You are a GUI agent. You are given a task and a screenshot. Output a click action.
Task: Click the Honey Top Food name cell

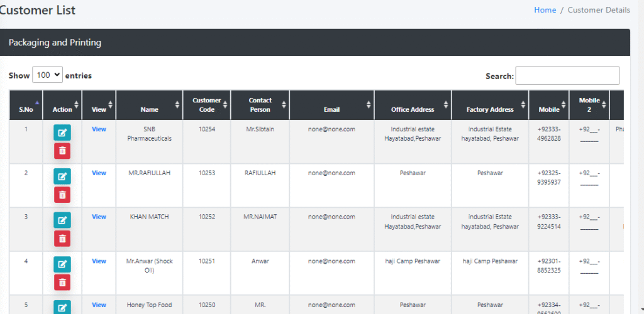150,305
